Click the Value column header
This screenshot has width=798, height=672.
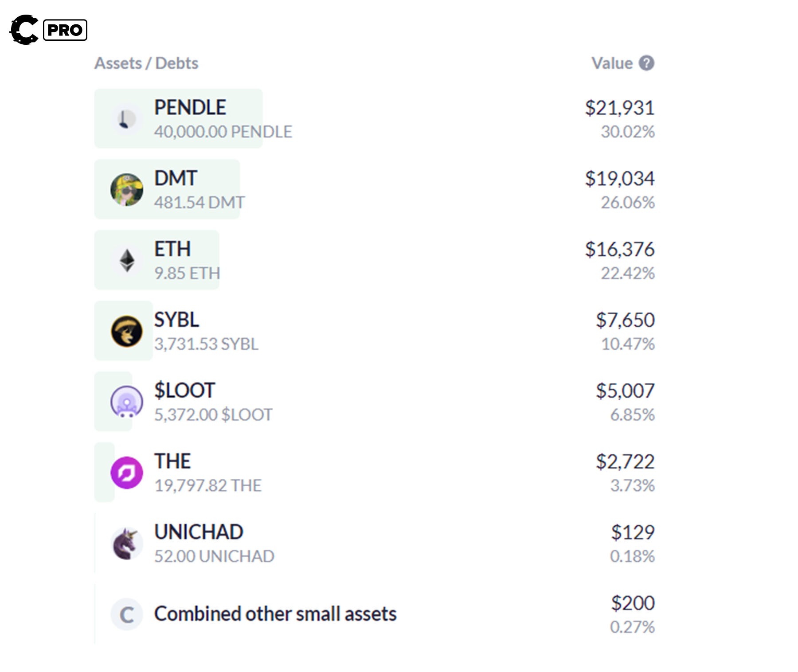click(x=612, y=63)
